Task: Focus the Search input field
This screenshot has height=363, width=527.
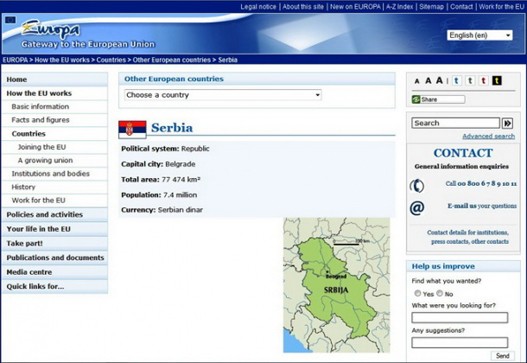Action: pyautogui.click(x=456, y=123)
